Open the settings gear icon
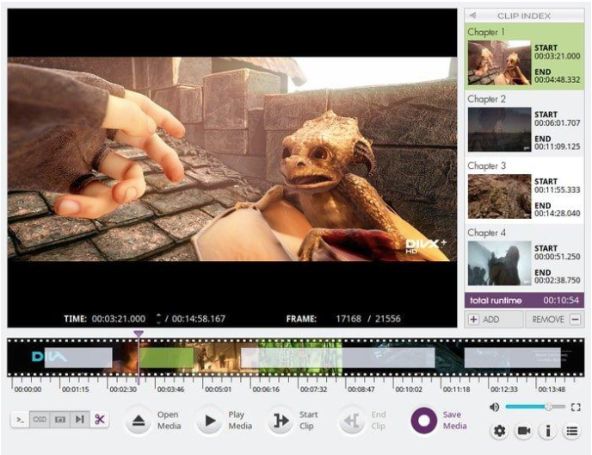Image resolution: width=592 pixels, height=455 pixels. (x=500, y=430)
